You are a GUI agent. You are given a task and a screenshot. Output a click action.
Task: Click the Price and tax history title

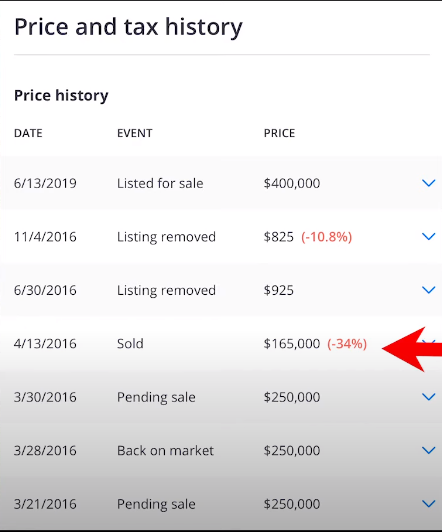128,27
